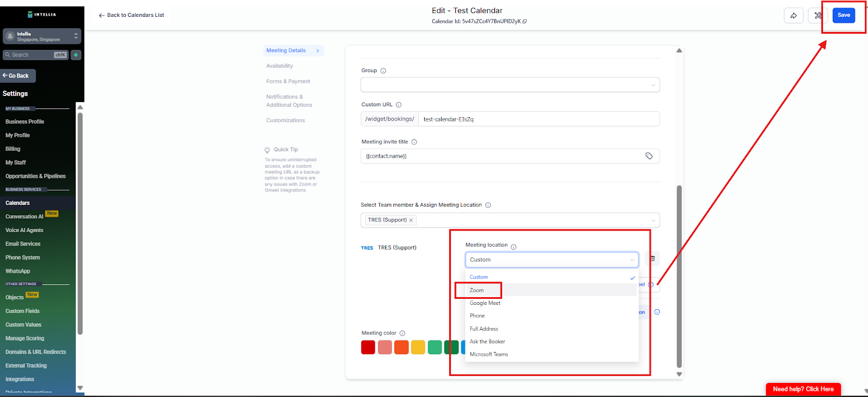Pick the salmon pink meeting color swatch
This screenshot has width=868, height=397.
(385, 347)
